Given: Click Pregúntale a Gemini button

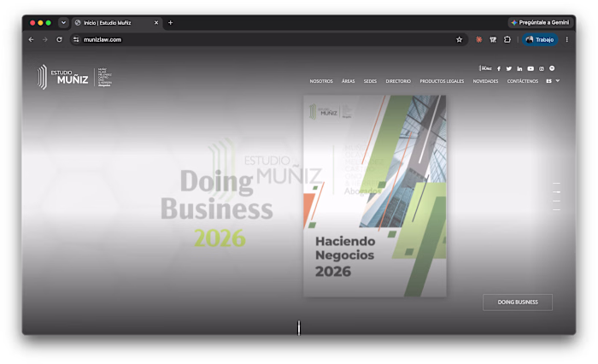Looking at the screenshot, I should coord(540,23).
